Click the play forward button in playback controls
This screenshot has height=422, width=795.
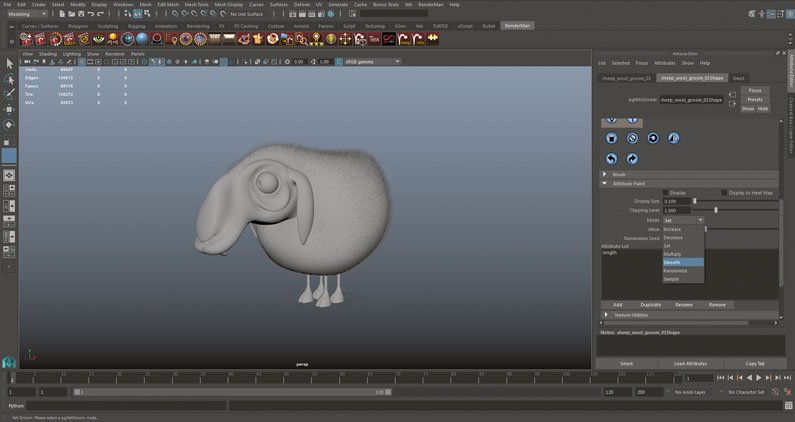click(759, 378)
